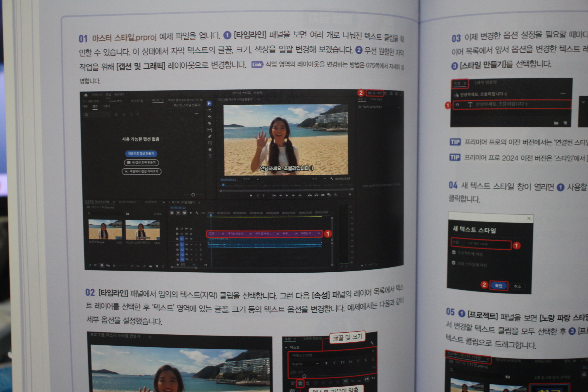Viewport: 588px width, 392px height.
Task: Click '대본으로 캡션 만들기' button
Action: coord(141,154)
